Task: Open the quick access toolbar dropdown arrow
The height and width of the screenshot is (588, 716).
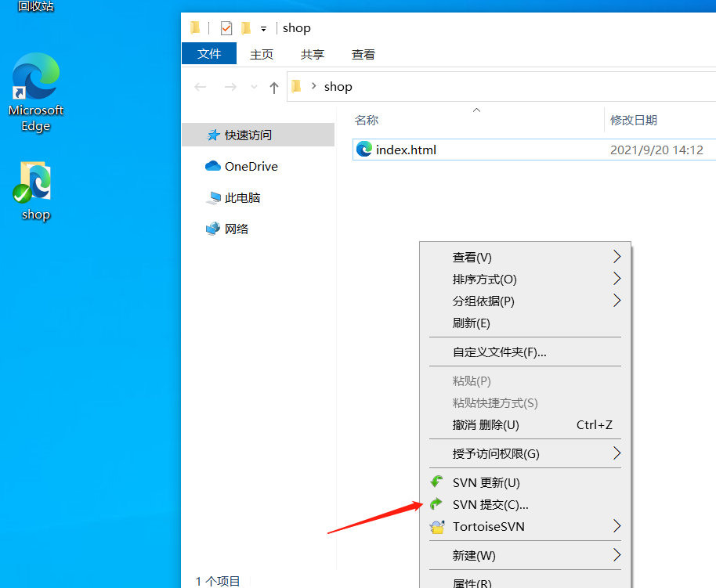Action: tap(263, 29)
